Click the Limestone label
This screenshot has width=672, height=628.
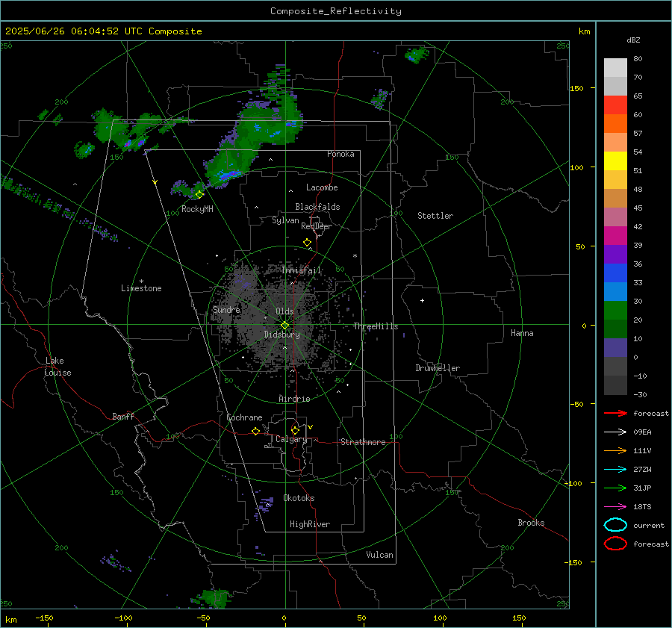141,288
